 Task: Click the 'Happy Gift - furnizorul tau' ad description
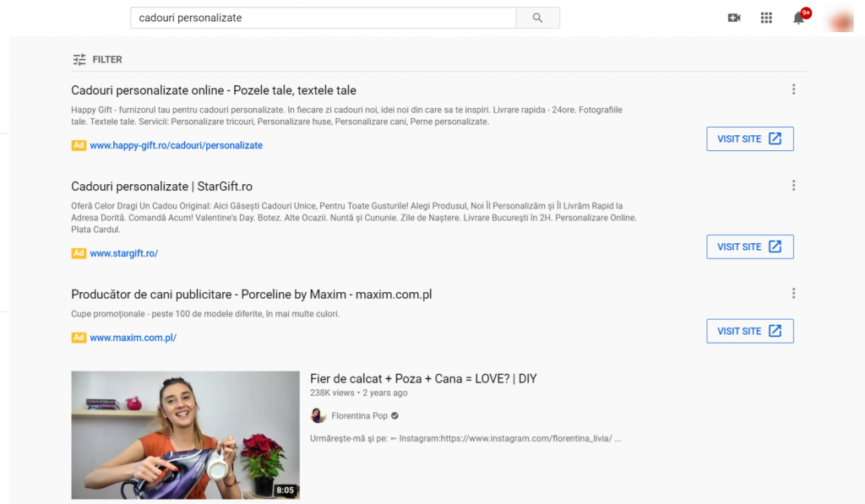click(x=346, y=116)
